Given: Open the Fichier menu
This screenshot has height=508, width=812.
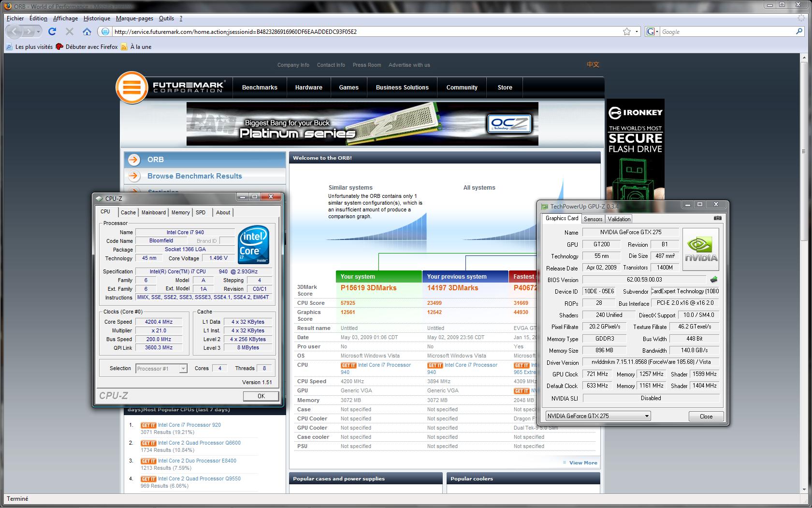Looking at the screenshot, I should [x=15, y=18].
